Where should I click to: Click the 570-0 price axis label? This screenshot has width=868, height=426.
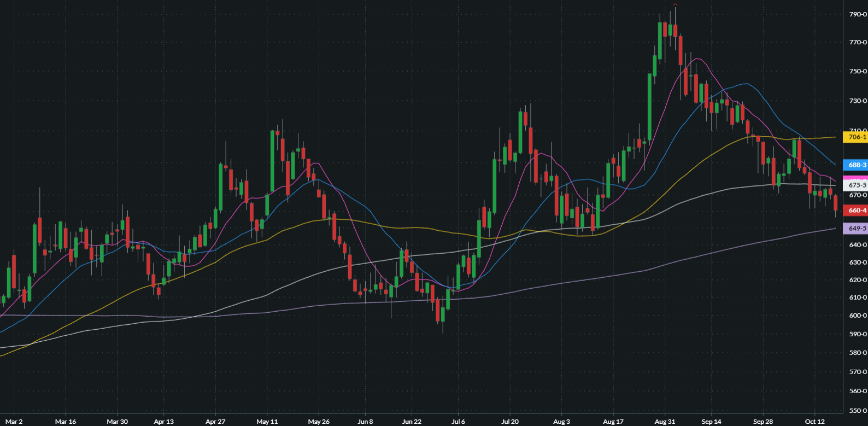point(858,372)
